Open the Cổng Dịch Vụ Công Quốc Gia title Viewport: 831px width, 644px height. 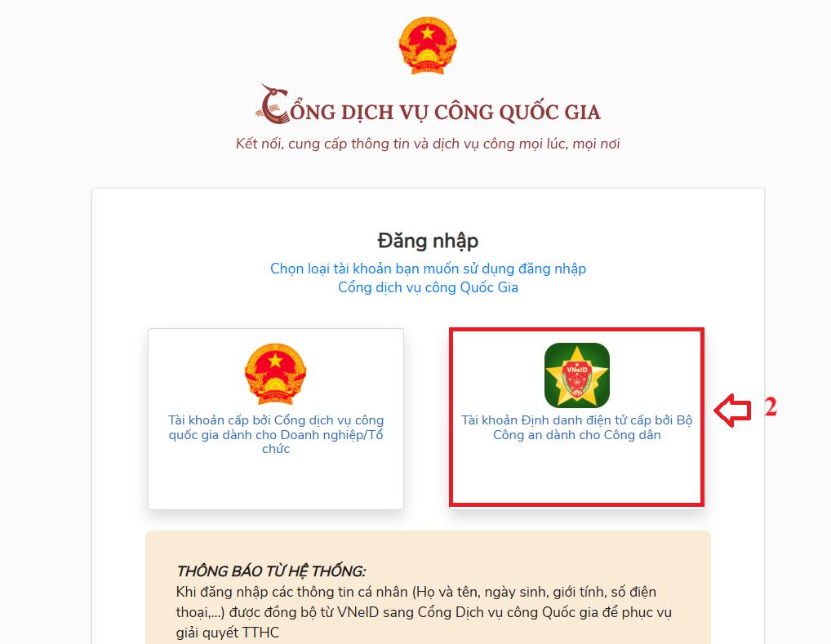pyautogui.click(x=429, y=106)
